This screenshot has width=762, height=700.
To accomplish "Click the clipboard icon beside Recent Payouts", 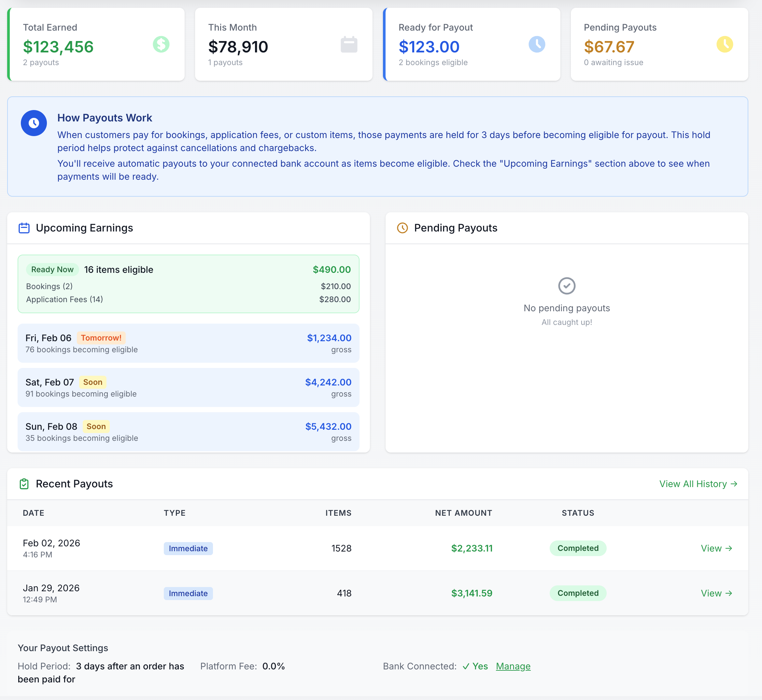I will click(24, 484).
